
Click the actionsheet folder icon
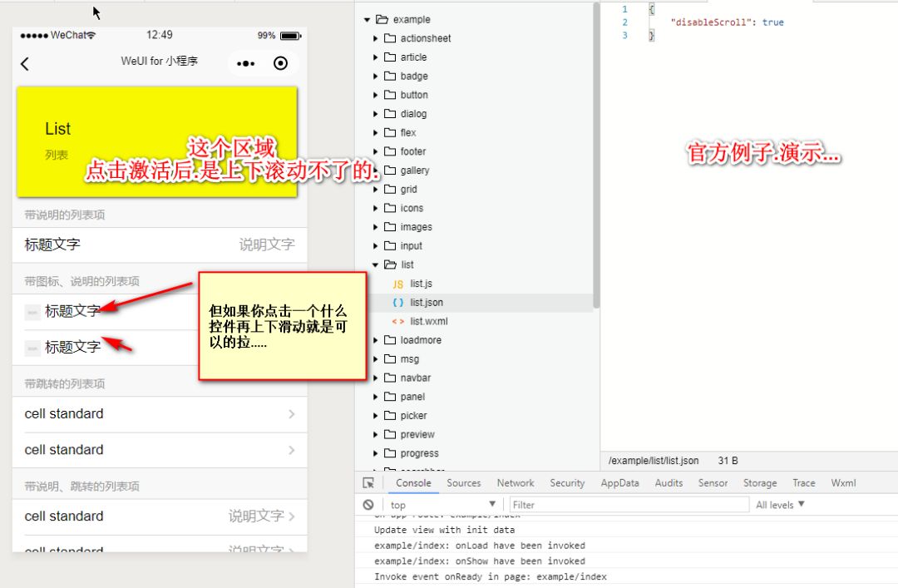tap(390, 37)
